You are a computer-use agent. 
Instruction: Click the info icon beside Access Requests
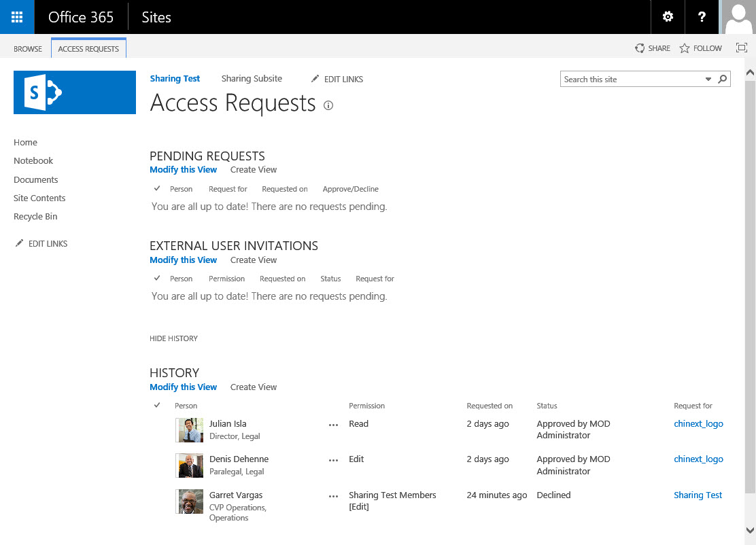tap(328, 105)
